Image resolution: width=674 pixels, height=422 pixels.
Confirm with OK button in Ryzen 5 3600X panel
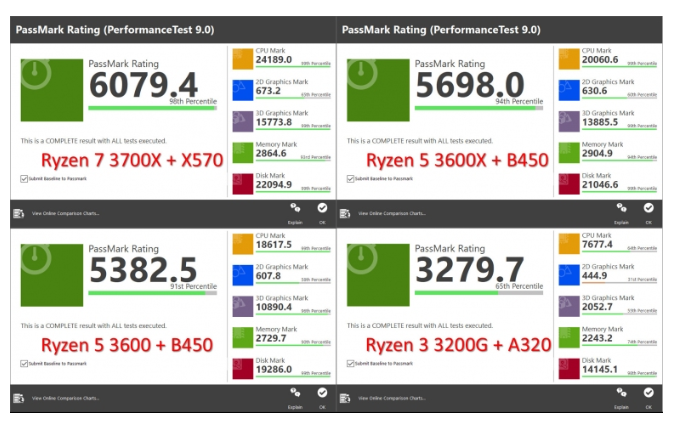coord(648,208)
